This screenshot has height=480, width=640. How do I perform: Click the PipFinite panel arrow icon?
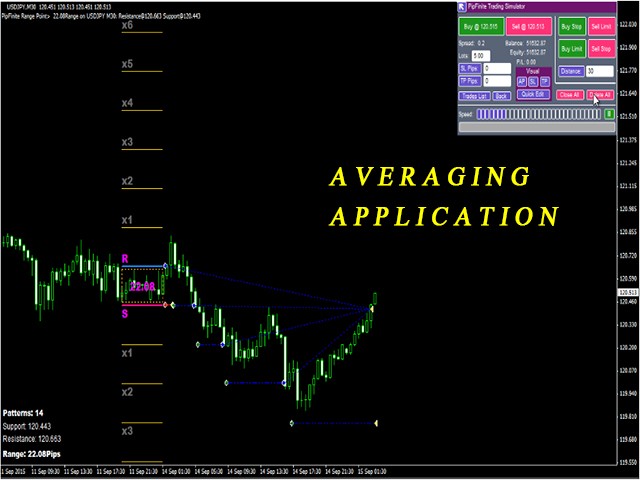[462, 7]
